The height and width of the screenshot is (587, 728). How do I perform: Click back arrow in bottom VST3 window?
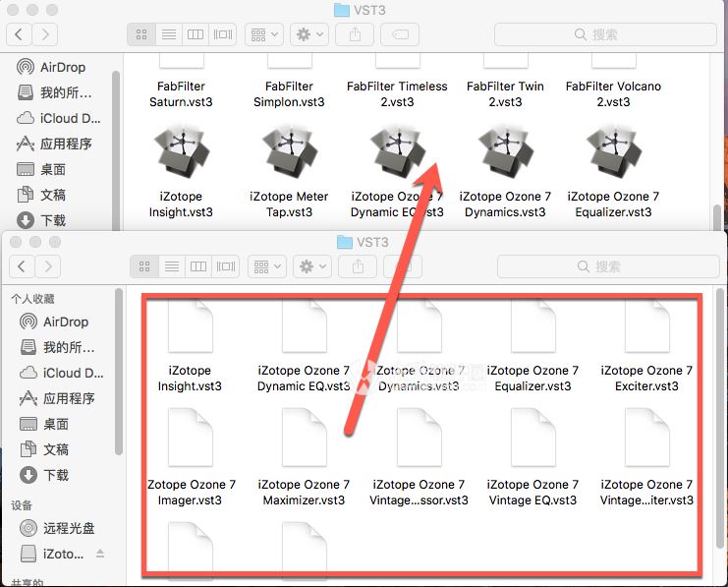coord(22,266)
